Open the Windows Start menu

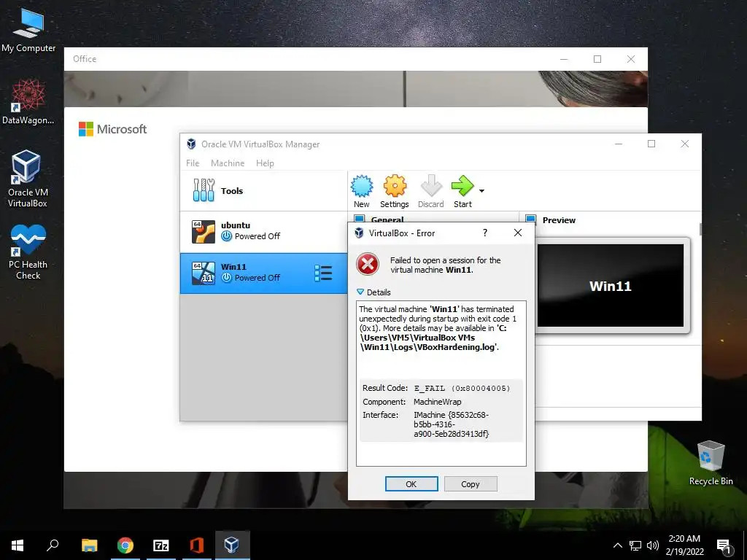pyautogui.click(x=18, y=545)
